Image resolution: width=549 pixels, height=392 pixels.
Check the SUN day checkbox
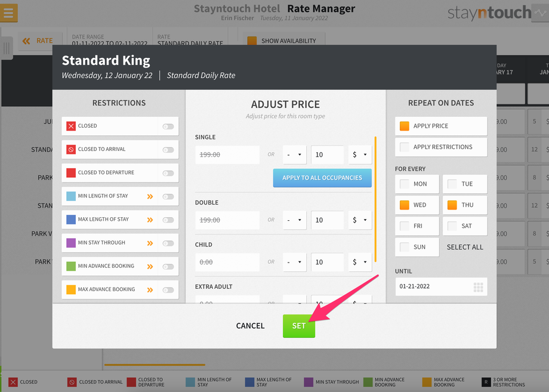405,247
